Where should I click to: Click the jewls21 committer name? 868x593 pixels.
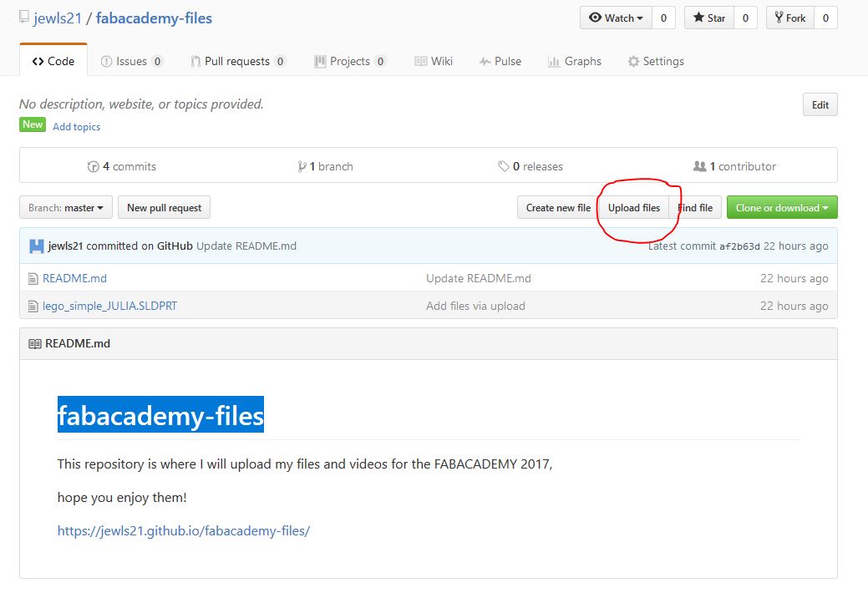65,246
